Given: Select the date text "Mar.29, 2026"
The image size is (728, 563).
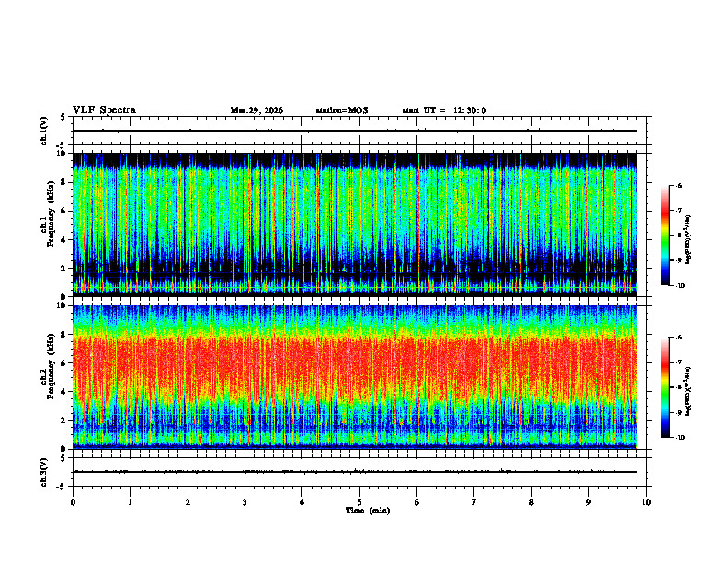Looking at the screenshot, I should [256, 110].
